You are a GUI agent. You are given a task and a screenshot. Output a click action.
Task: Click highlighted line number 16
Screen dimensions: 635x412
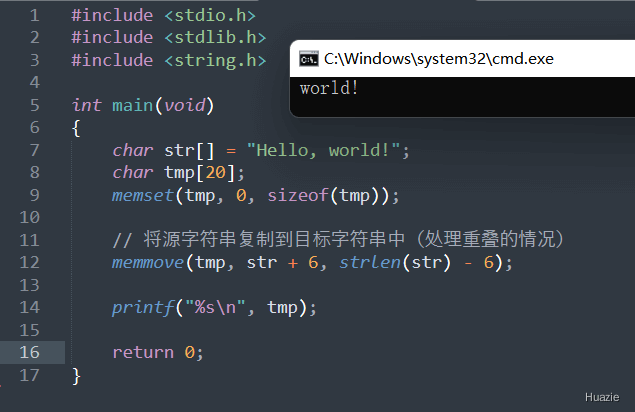coord(30,352)
